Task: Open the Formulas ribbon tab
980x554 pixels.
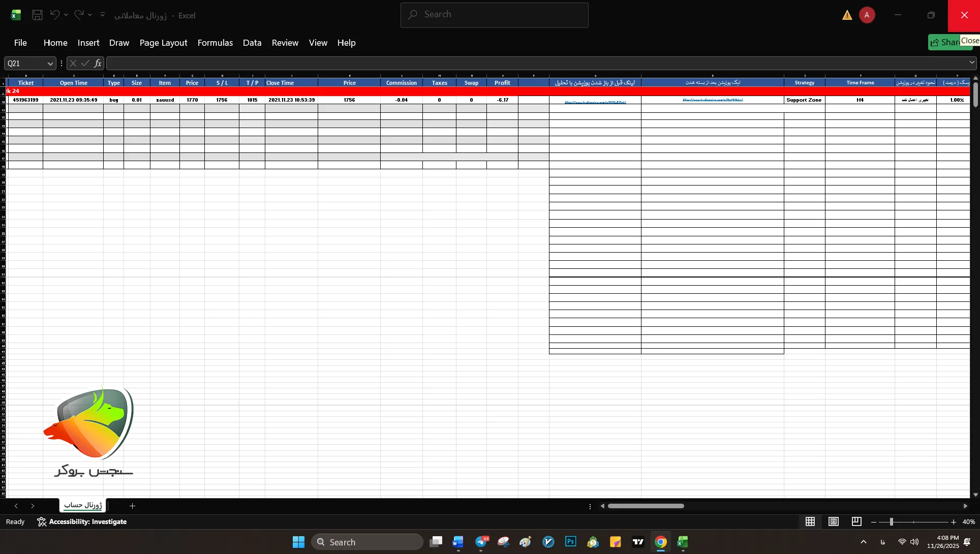Action: (x=215, y=43)
